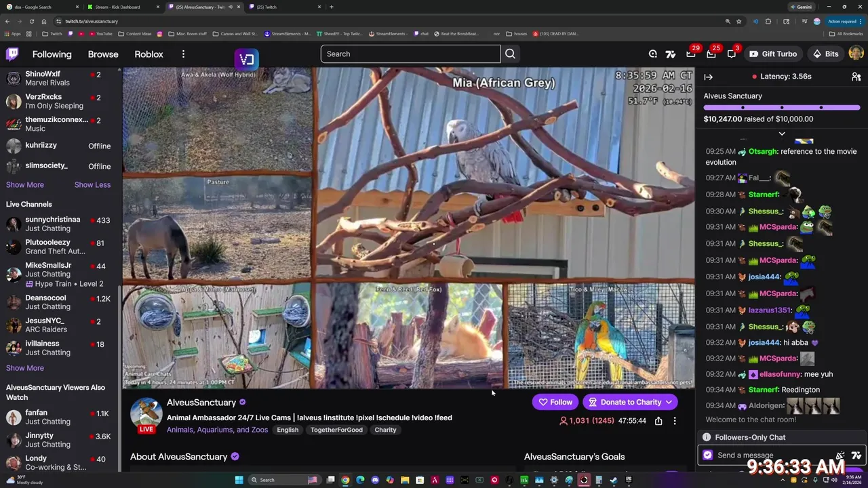Screen dimensions: 868x488
Task: Click Show More under Live Channels
Action: click(25, 368)
